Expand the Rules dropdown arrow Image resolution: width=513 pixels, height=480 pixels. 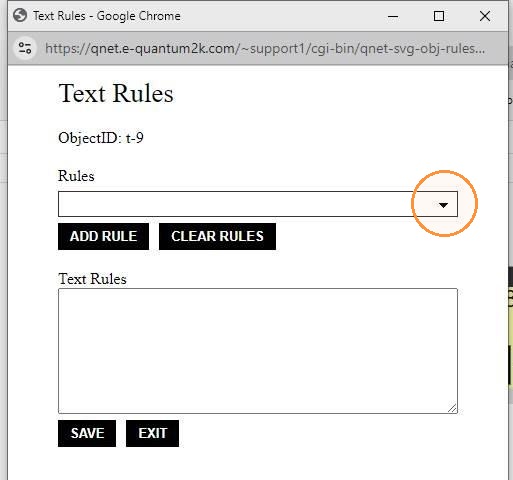tap(443, 205)
